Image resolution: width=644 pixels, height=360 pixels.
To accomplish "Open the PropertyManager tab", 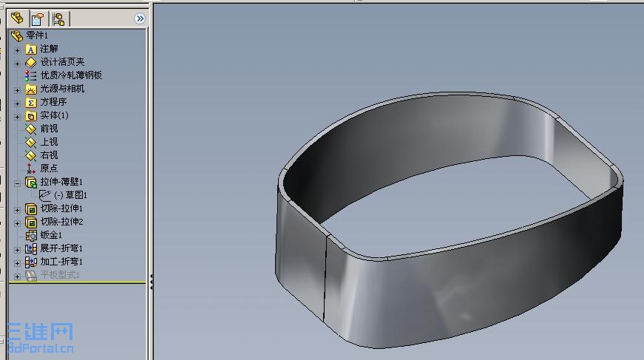I will 38,19.
